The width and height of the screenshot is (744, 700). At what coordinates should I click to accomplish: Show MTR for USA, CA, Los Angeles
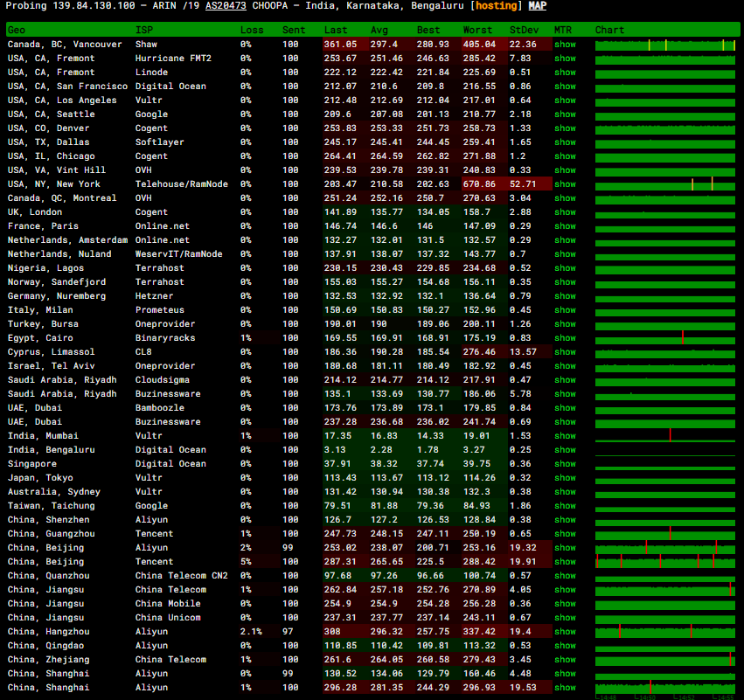coord(565,100)
